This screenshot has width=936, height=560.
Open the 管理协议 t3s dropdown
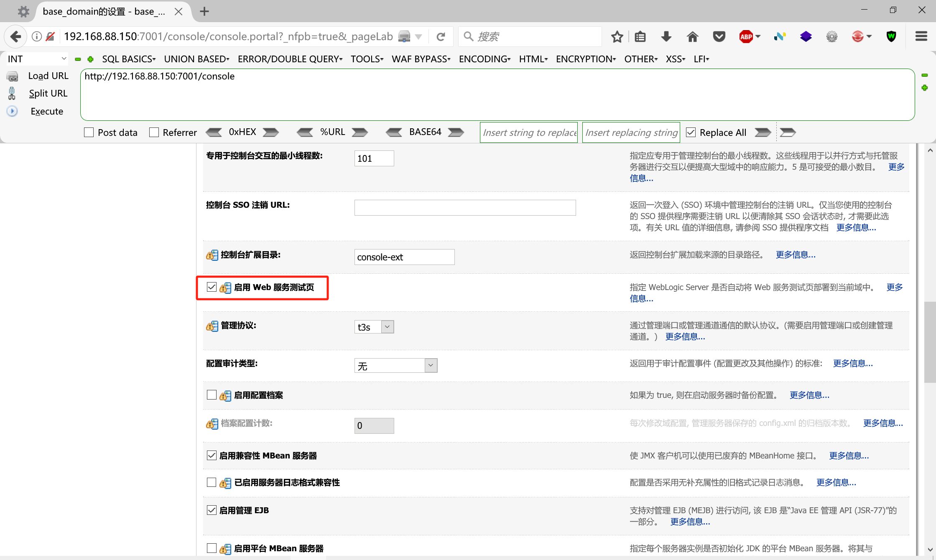tap(374, 327)
